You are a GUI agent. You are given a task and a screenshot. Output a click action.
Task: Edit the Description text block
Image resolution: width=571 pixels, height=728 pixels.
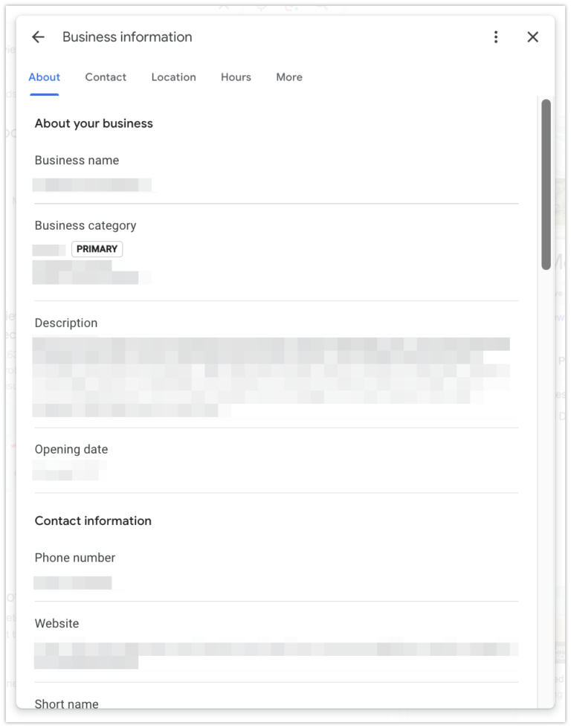pos(271,377)
